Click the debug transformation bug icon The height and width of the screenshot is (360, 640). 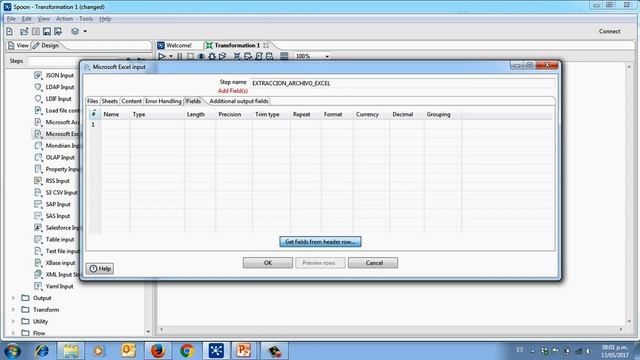212,56
